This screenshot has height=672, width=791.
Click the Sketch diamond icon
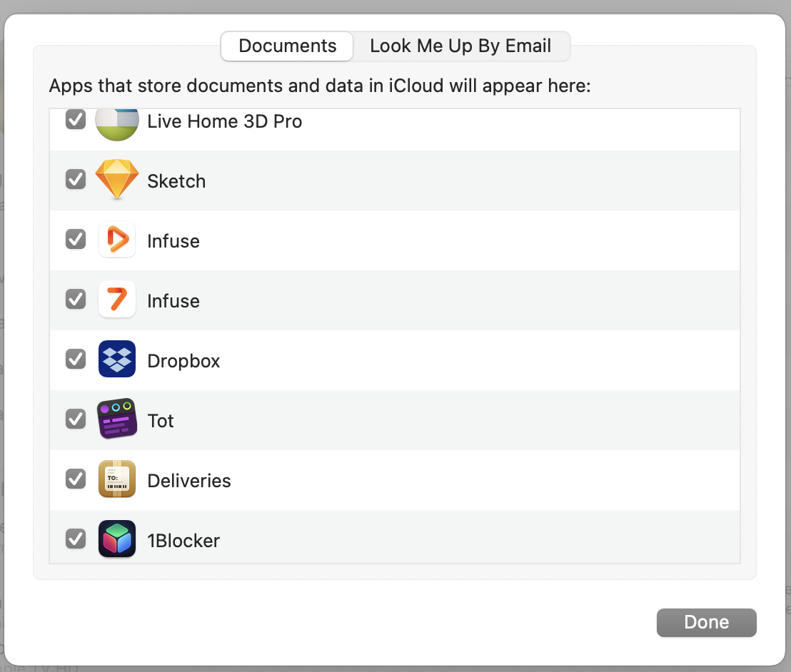coord(116,180)
